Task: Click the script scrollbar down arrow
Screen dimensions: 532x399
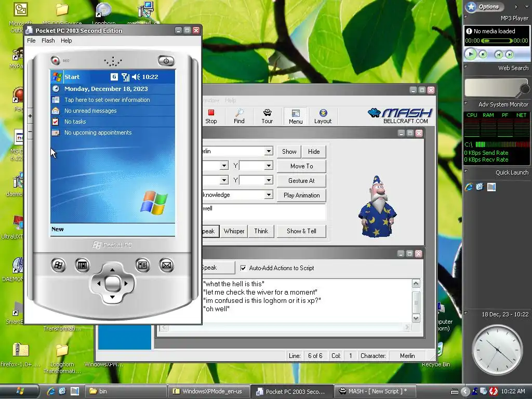Action: (416, 318)
